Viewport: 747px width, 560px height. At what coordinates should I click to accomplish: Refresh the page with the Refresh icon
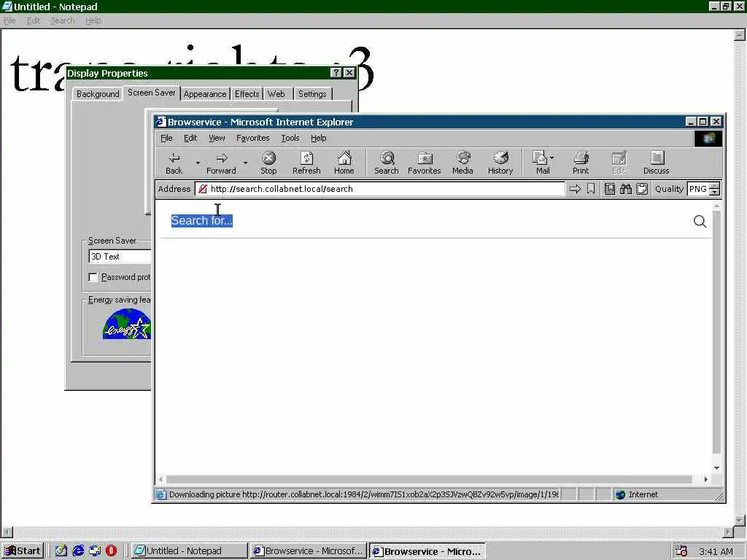(306, 163)
